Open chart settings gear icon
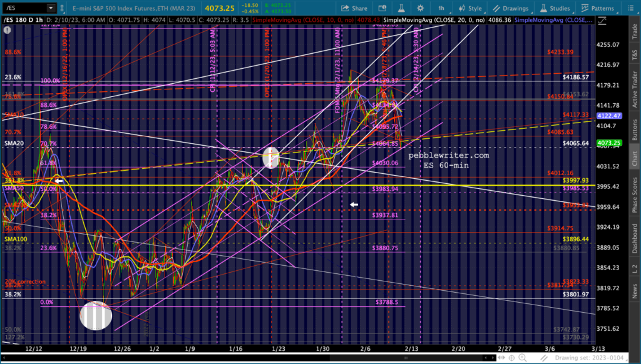Viewport: 641px width, 364px height. coord(420,8)
